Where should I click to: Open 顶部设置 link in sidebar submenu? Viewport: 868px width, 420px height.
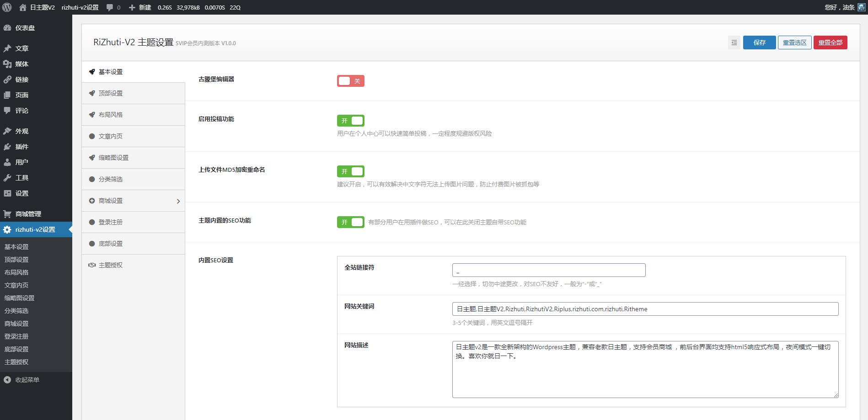(x=16, y=260)
